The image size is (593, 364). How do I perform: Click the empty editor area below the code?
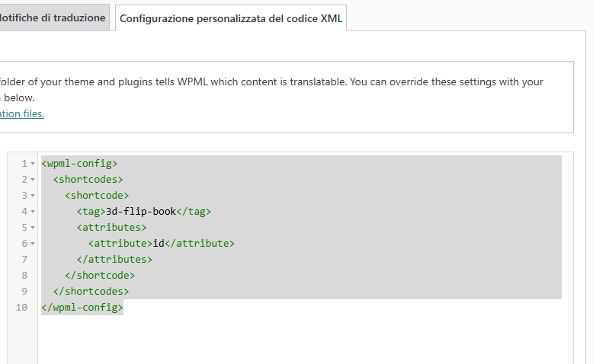coord(305,339)
